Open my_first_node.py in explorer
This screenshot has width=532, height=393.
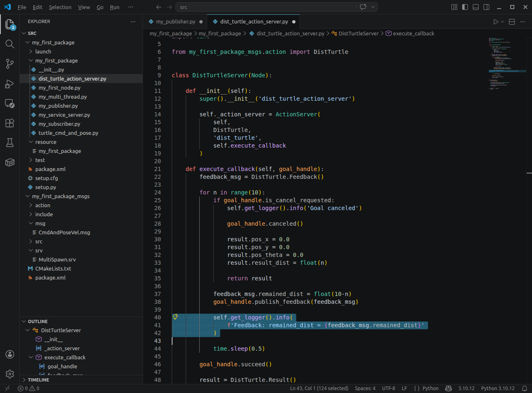(x=81, y=88)
